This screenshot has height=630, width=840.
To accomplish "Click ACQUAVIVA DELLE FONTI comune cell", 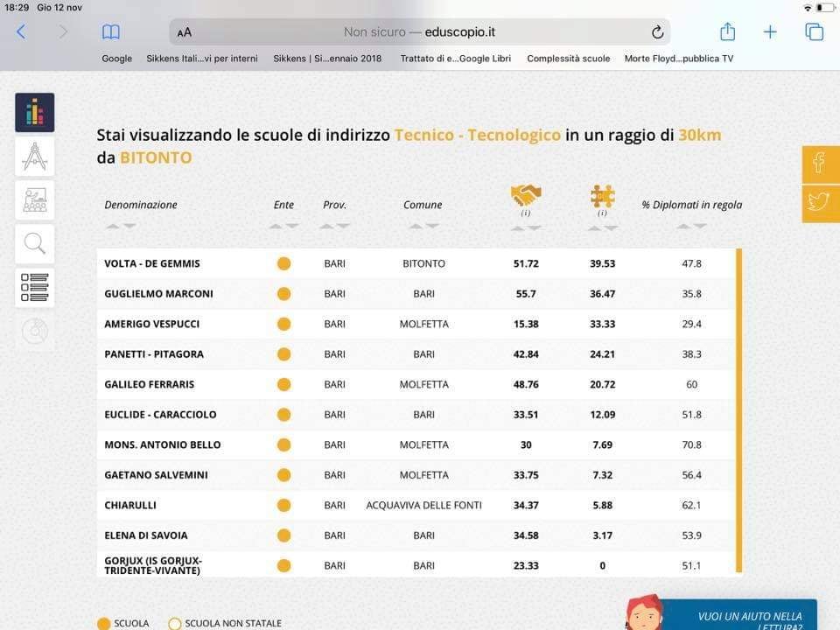I will click(423, 505).
